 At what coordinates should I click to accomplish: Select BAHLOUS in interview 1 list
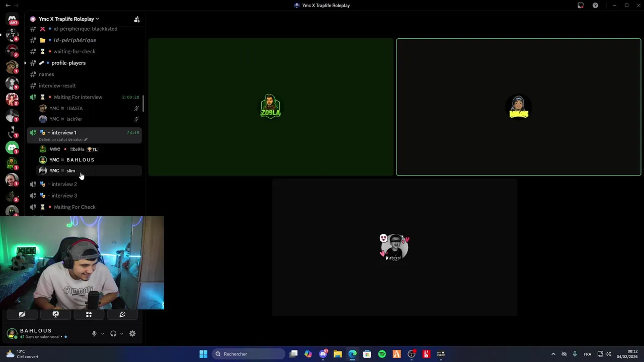(x=89, y=160)
